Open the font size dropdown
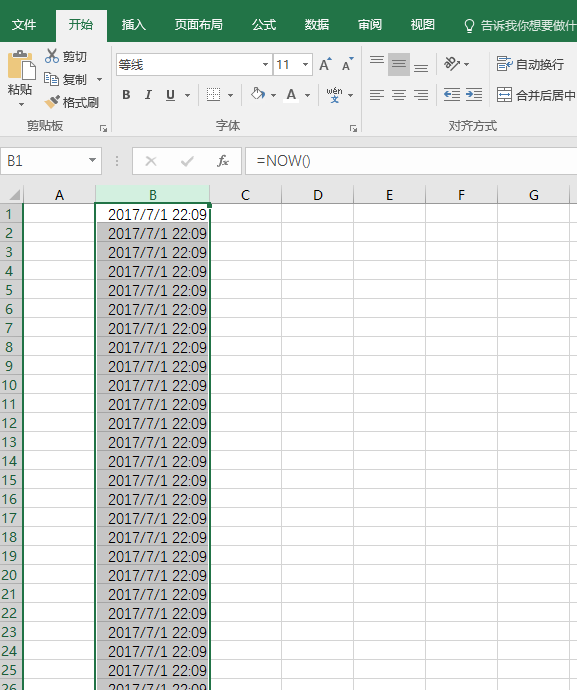This screenshot has height=690, width=577. click(305, 65)
